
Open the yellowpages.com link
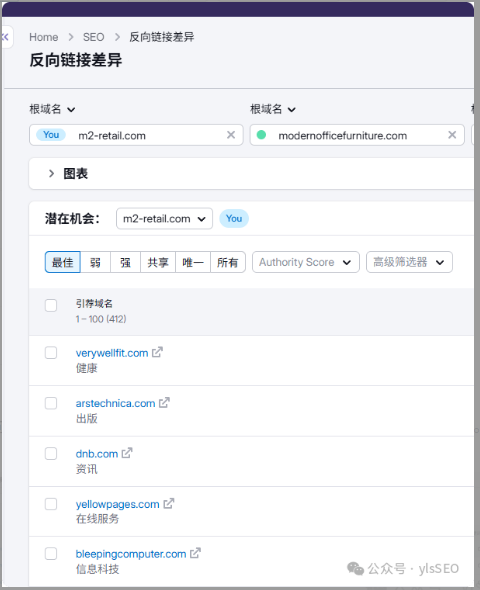pos(117,504)
